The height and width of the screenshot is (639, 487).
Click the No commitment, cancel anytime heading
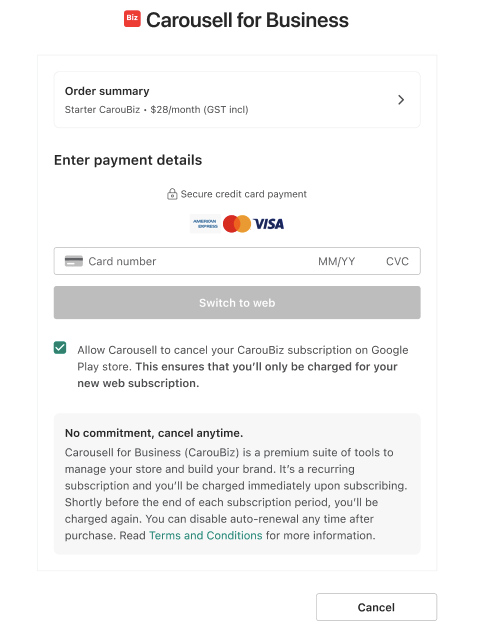(x=154, y=433)
